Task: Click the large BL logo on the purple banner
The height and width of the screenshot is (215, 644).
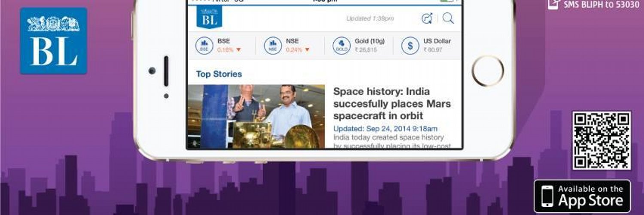Action: [54, 41]
